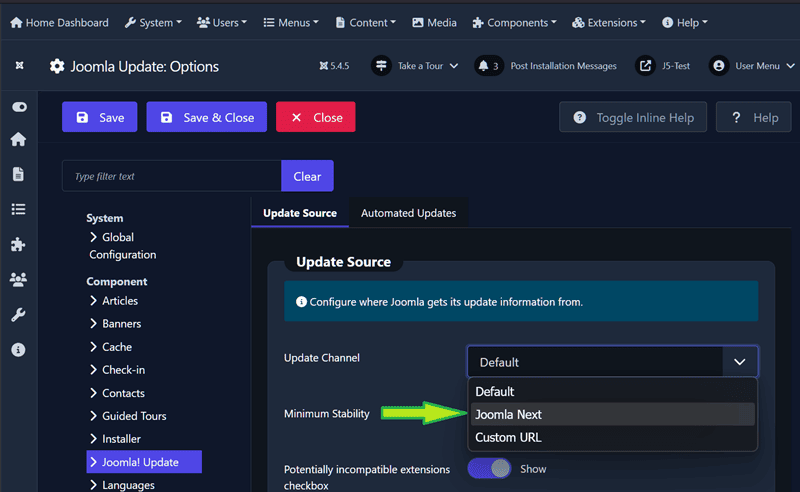Toggle potentially incompatible extensions Show switch
Image resolution: width=800 pixels, height=492 pixels.
pyautogui.click(x=489, y=469)
